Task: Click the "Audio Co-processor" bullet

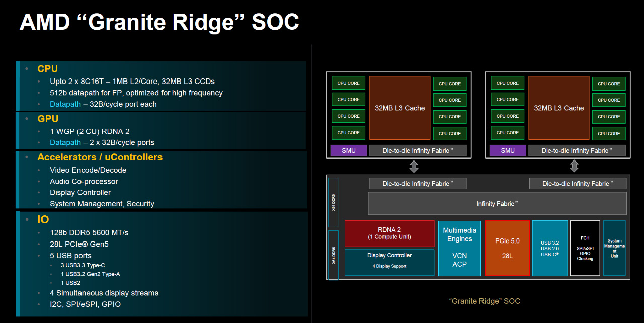Action: (x=84, y=181)
